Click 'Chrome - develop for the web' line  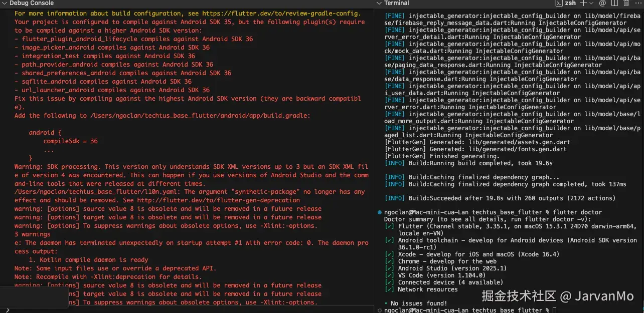point(440,261)
